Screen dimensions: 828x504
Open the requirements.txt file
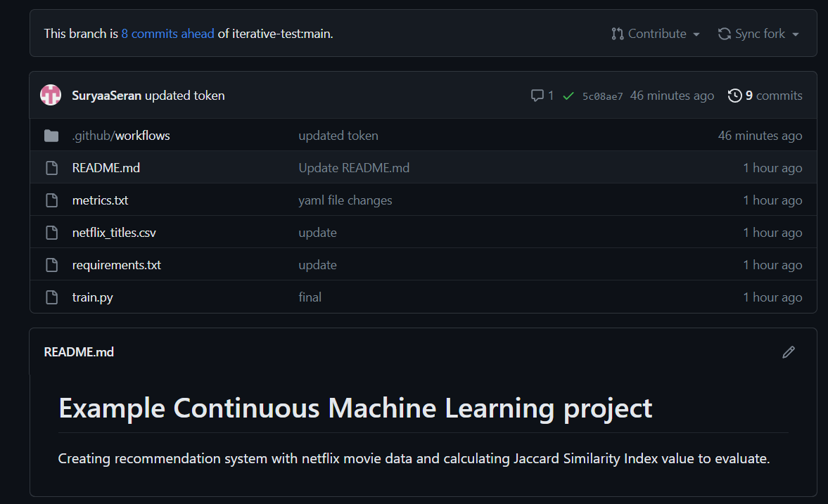click(116, 264)
